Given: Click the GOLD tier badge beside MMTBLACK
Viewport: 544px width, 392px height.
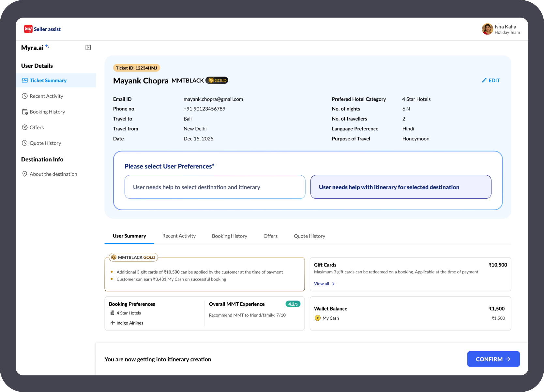Looking at the screenshot, I should click(217, 80).
